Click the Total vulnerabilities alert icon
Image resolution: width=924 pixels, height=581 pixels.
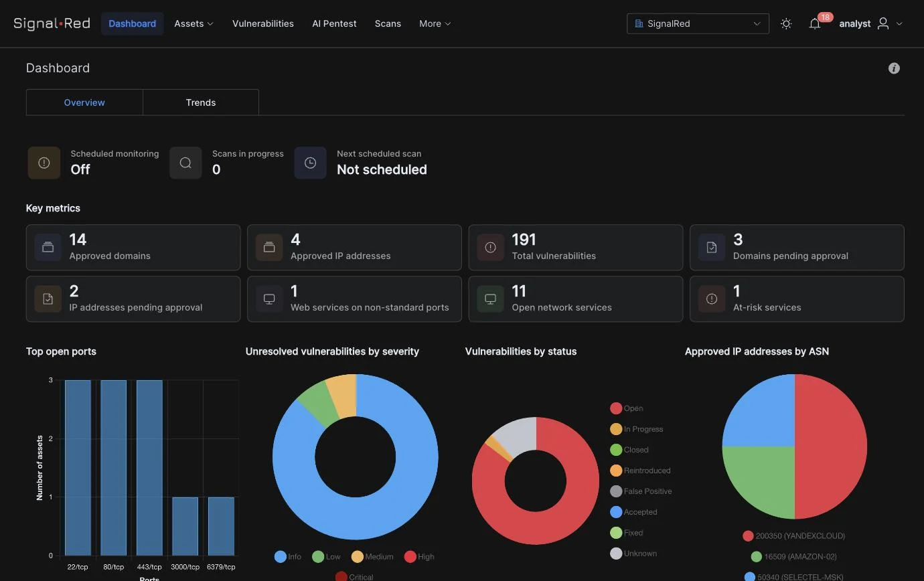point(490,247)
